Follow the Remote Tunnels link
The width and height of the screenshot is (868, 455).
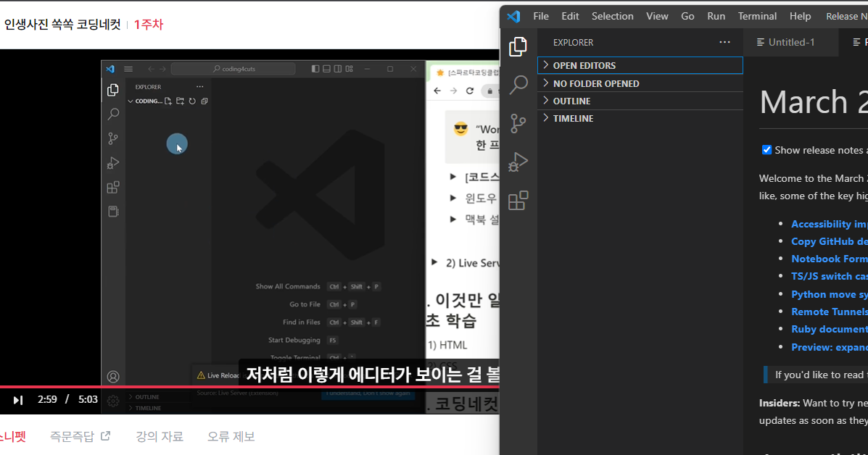tap(830, 312)
